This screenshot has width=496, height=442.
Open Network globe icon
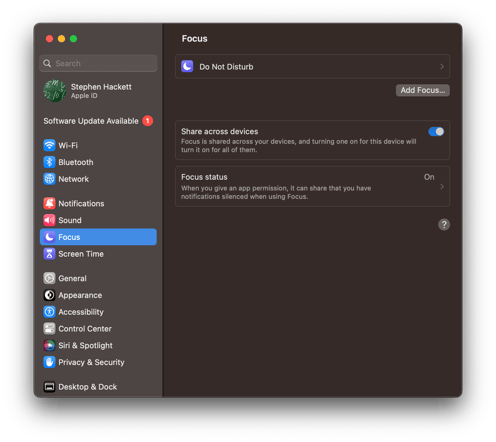tap(49, 179)
